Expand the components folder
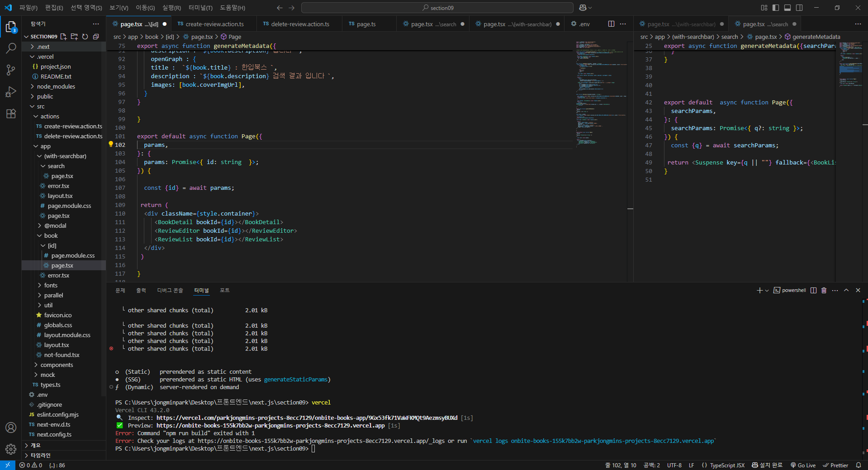 (x=64, y=365)
